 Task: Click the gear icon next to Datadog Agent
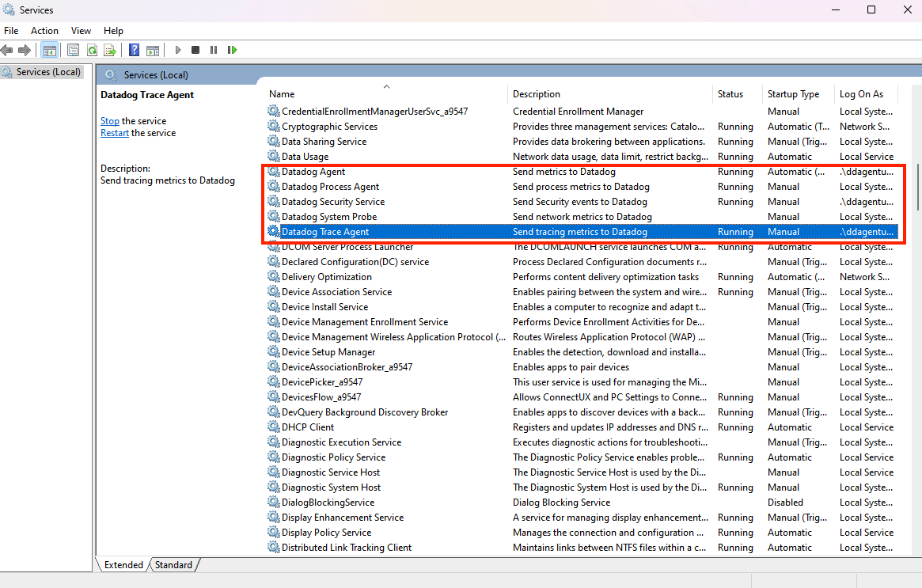pyautogui.click(x=273, y=171)
